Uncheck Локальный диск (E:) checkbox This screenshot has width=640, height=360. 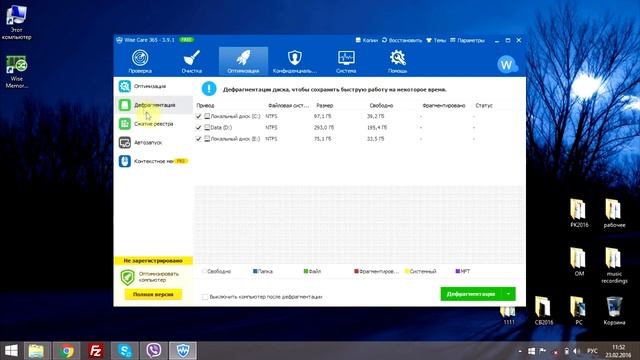(x=199, y=139)
